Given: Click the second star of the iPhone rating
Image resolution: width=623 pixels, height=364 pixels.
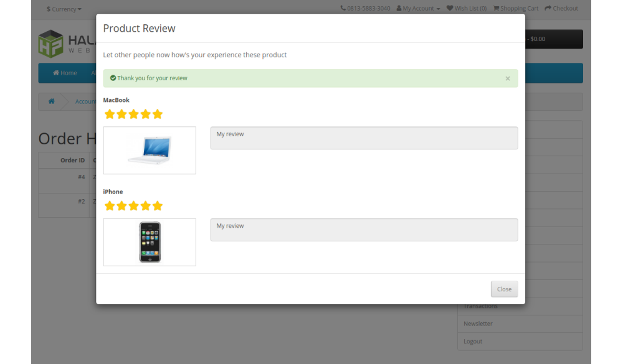Looking at the screenshot, I should 121,206.
